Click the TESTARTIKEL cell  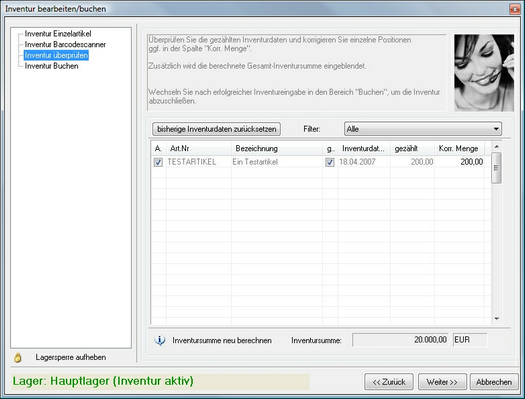[x=199, y=162]
